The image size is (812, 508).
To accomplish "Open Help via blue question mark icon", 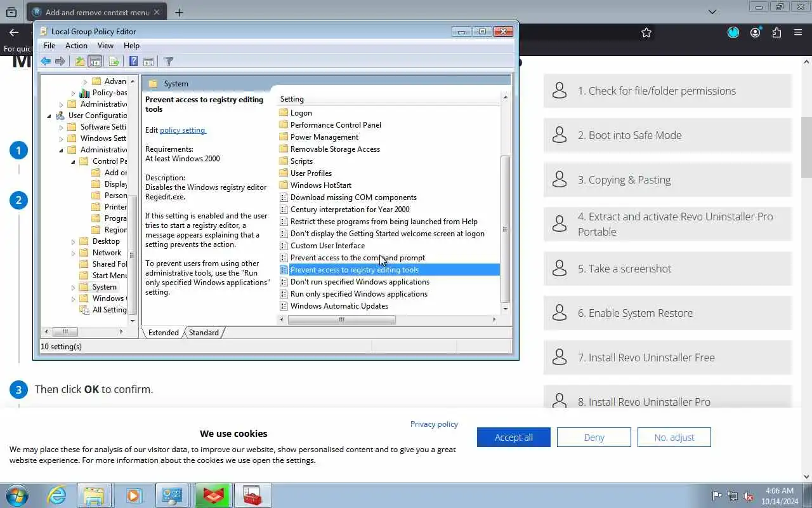I will [133, 62].
